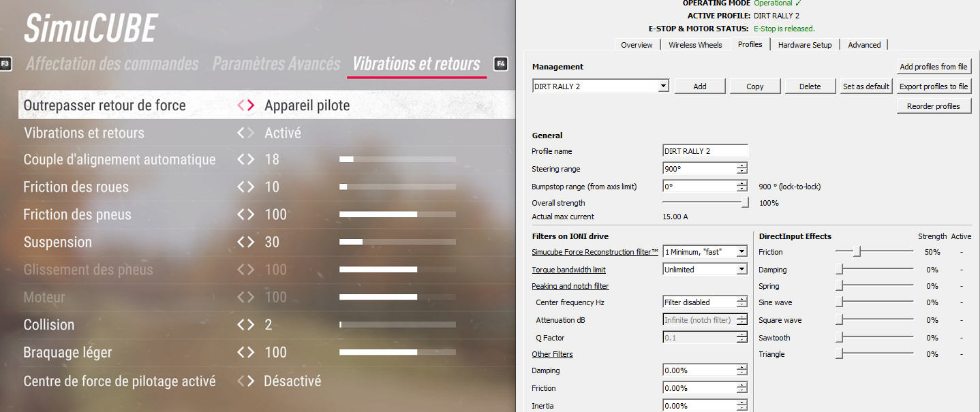The image size is (980, 412).
Task: Click Set as default button
Action: (x=866, y=86)
